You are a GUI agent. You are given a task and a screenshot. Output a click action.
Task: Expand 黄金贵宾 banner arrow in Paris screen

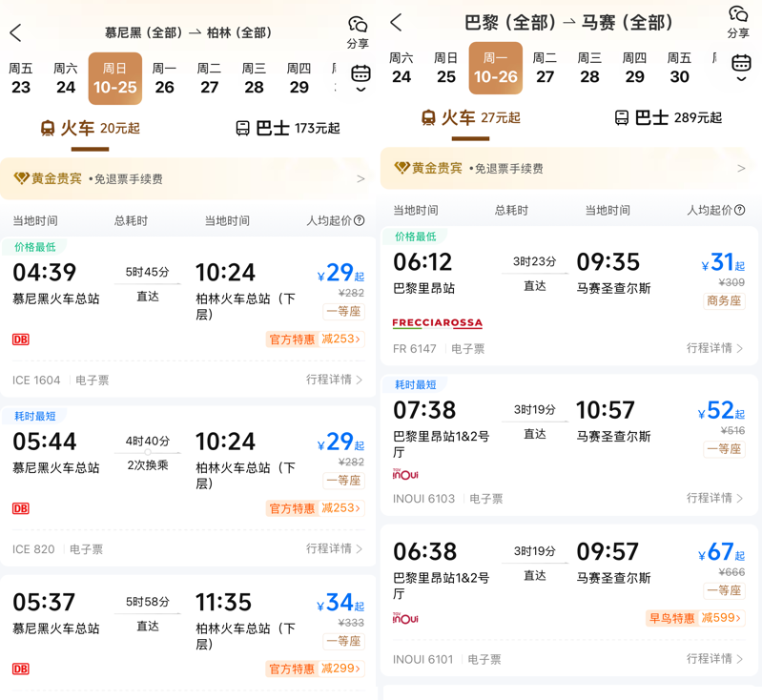pyautogui.click(x=741, y=168)
